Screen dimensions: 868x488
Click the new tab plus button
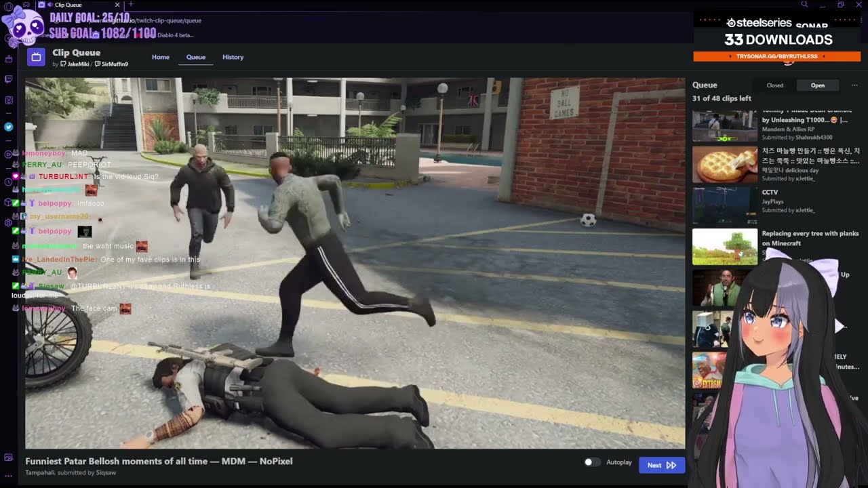click(131, 5)
